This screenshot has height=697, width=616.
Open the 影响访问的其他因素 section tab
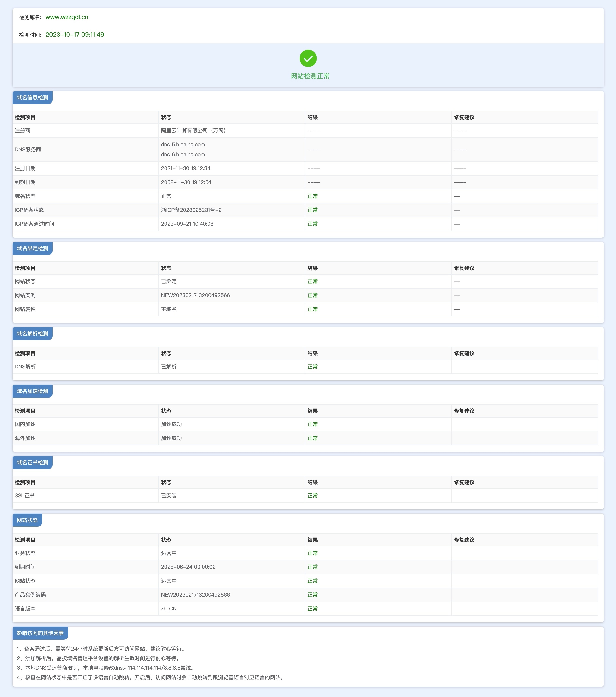tap(40, 633)
